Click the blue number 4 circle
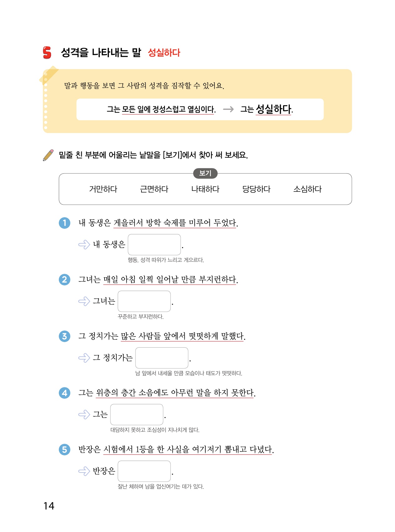395x532 pixels. click(x=65, y=393)
